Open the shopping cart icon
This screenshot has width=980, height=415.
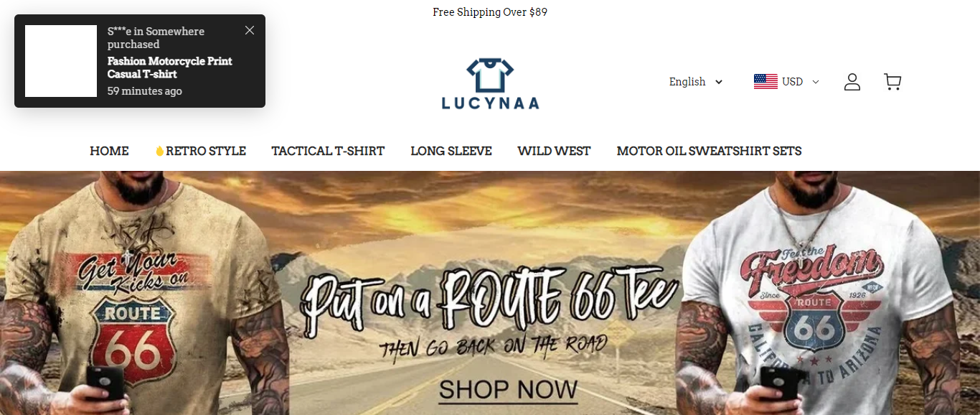[x=892, y=82]
